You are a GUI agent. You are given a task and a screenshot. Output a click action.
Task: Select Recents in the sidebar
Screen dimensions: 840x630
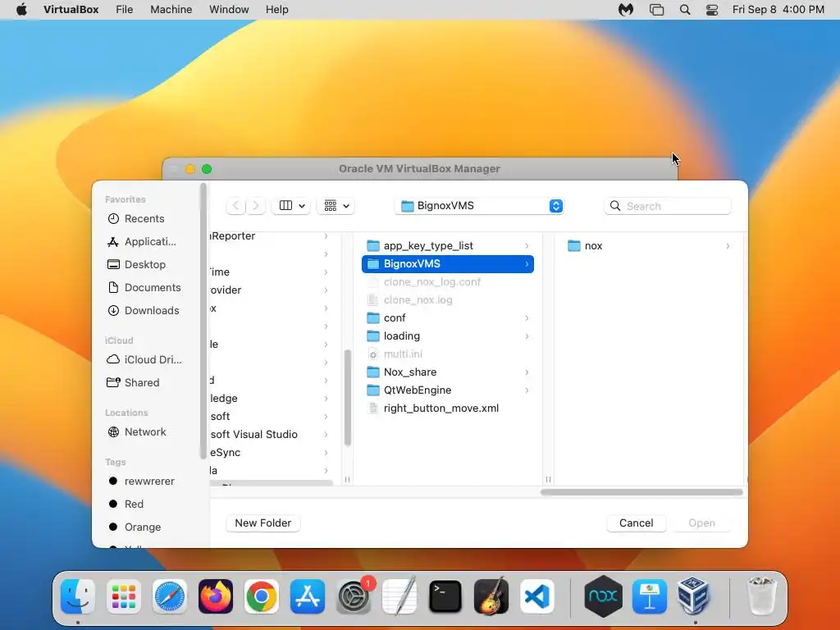click(144, 218)
